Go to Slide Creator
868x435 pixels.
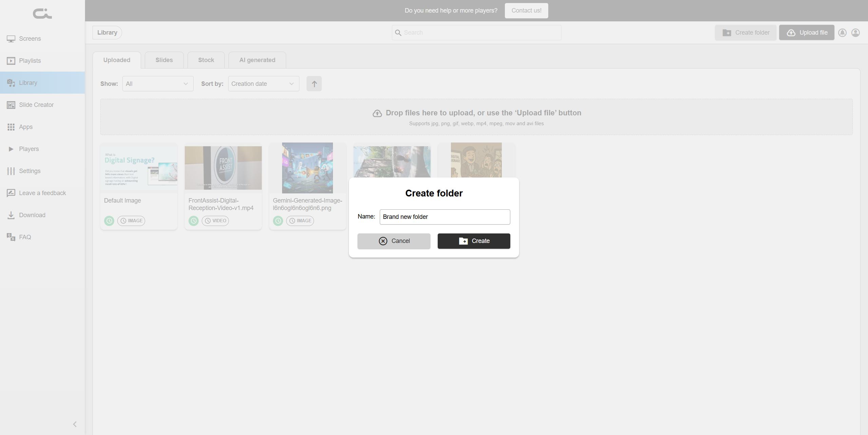[36, 105]
